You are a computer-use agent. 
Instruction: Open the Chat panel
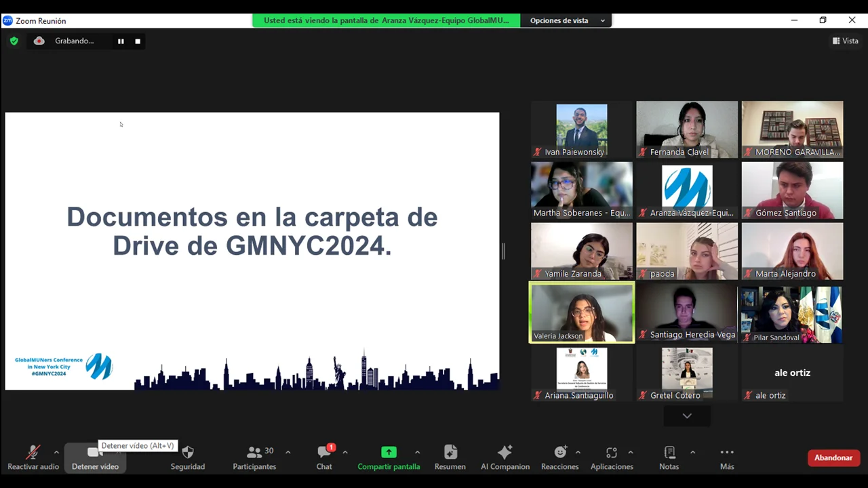click(x=324, y=453)
